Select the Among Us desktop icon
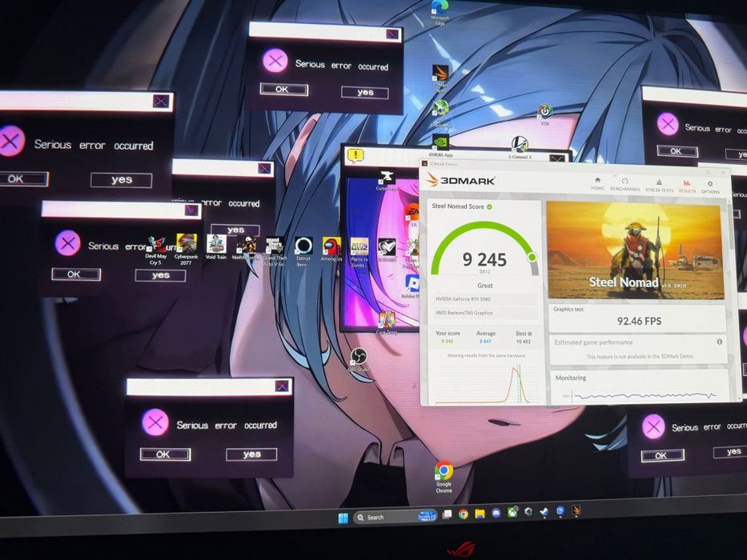 (x=331, y=250)
